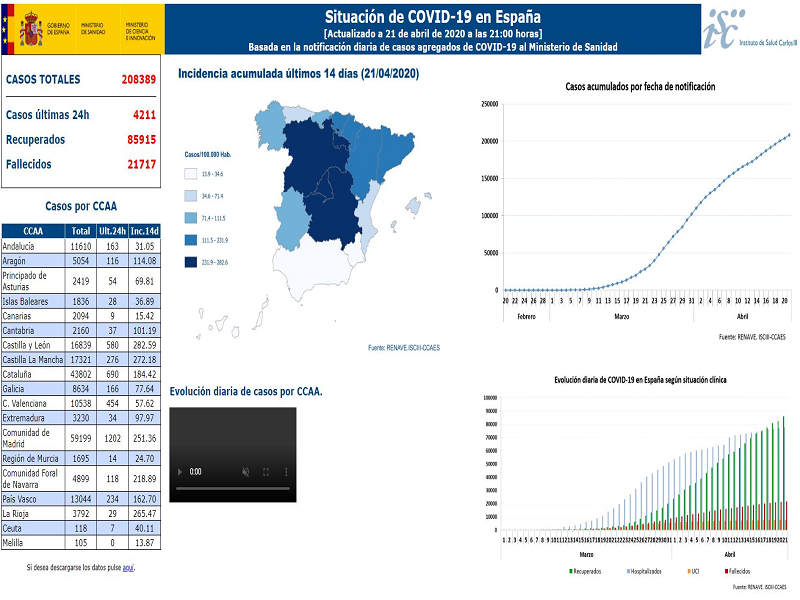Screen dimensions: 800x600
Task: Select the Castilla La Mancha row name
Action: [33, 360]
